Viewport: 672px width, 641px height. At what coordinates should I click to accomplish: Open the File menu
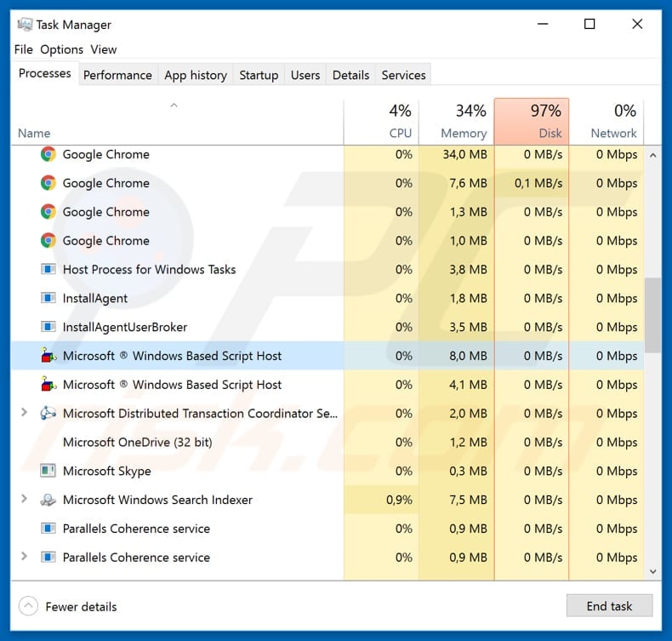point(23,49)
